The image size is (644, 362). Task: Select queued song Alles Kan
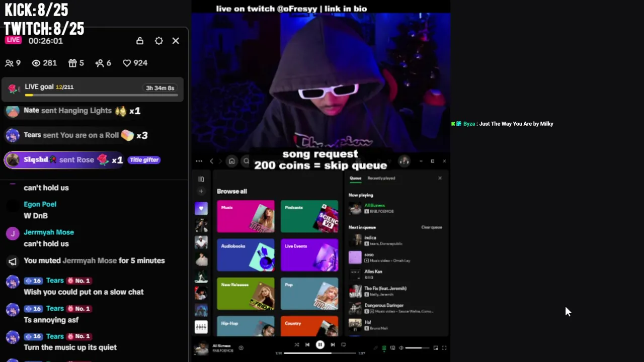pos(395,274)
